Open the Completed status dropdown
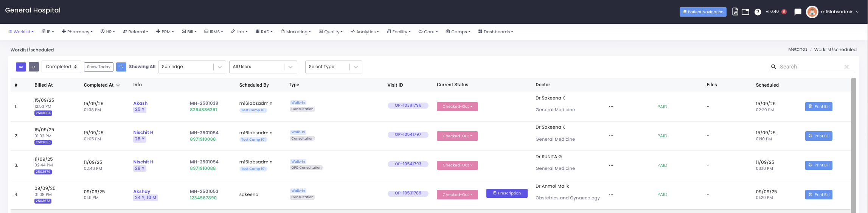 click(61, 67)
